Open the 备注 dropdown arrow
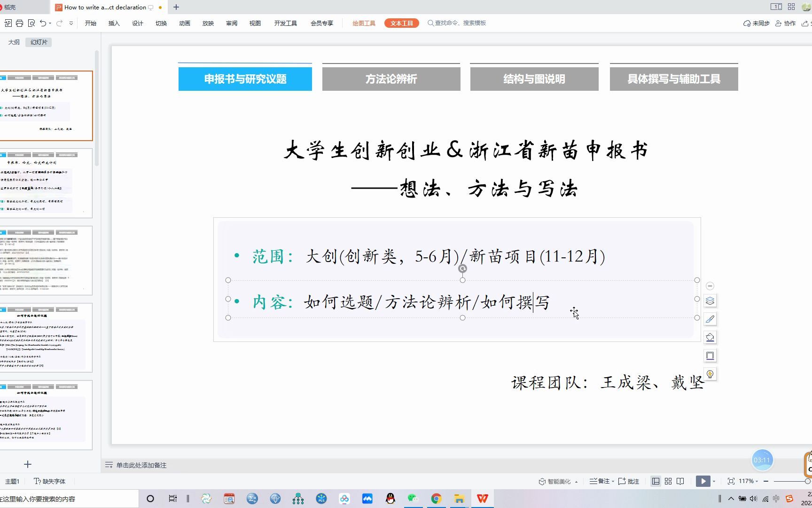This screenshot has height=508, width=812. 613,482
